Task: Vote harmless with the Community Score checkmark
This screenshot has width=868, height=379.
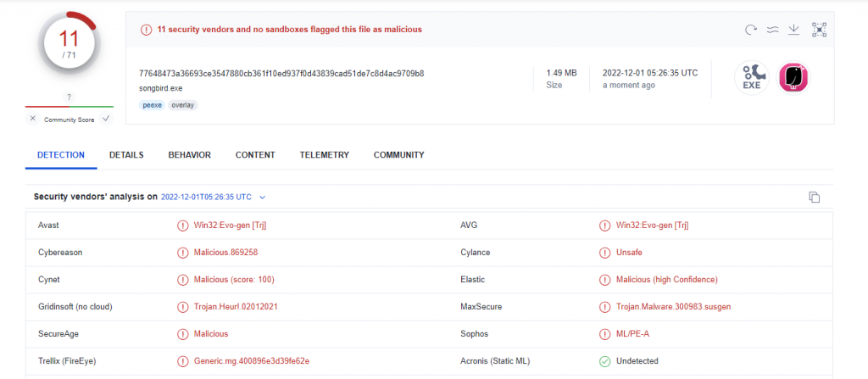Action: 106,119
